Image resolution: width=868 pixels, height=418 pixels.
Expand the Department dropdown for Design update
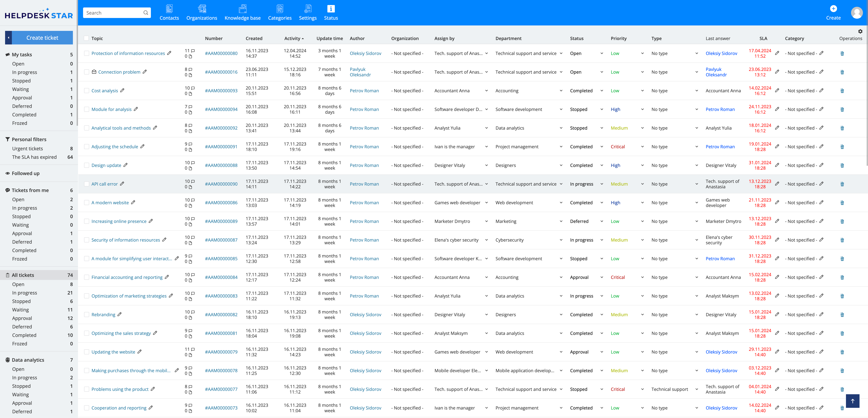[561, 165]
